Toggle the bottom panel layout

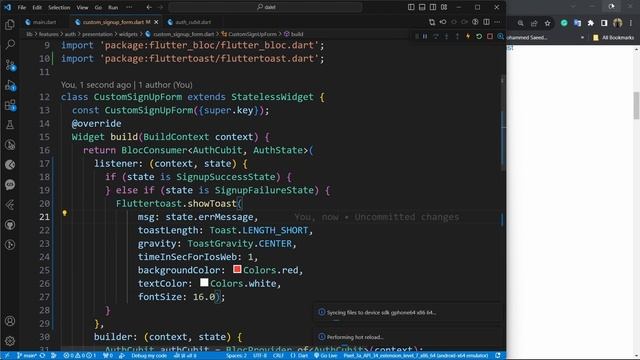click(x=422, y=7)
